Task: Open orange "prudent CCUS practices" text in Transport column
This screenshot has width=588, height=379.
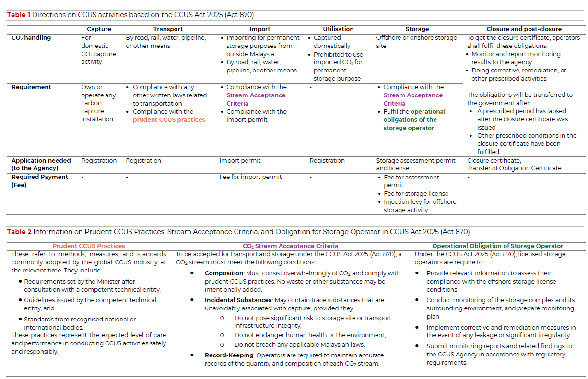Action: click(x=169, y=120)
